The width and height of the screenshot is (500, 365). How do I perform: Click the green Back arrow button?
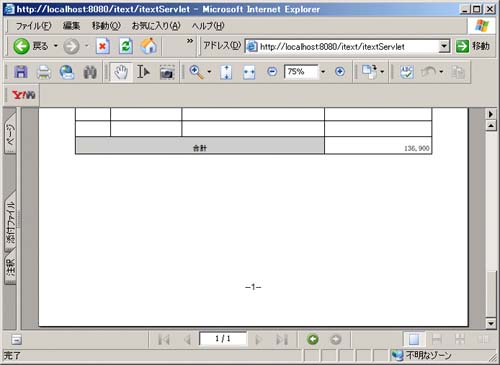pyautogui.click(x=21, y=46)
